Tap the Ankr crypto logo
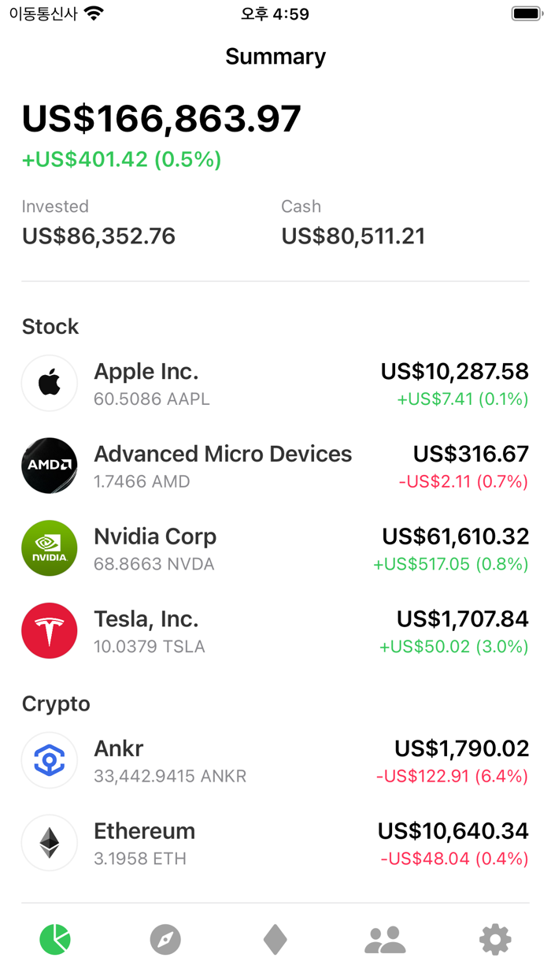 49,760
